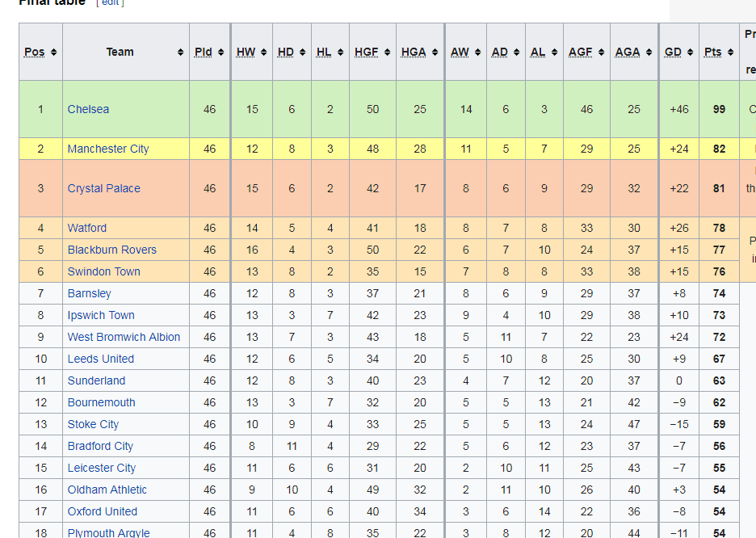Sort table by Team column arrow
Viewport: 756px width, 538px height.
tap(180, 52)
